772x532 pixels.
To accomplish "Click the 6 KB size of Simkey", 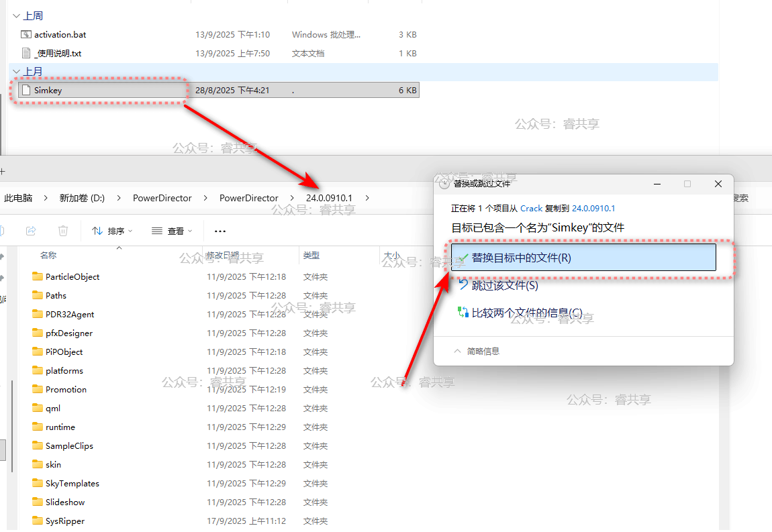I will coord(407,90).
